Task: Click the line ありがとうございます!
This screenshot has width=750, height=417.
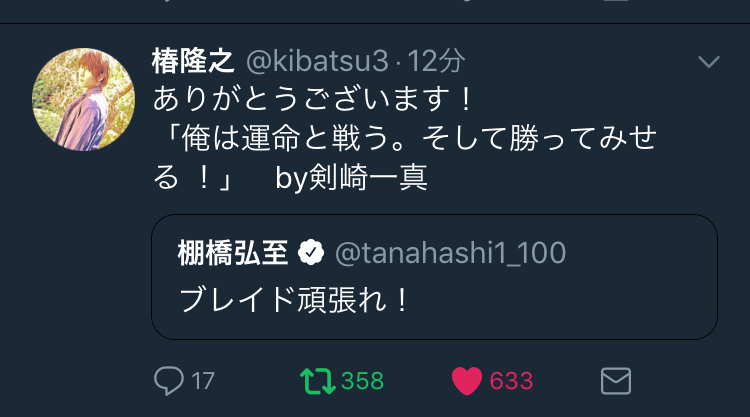Action: pos(313,100)
